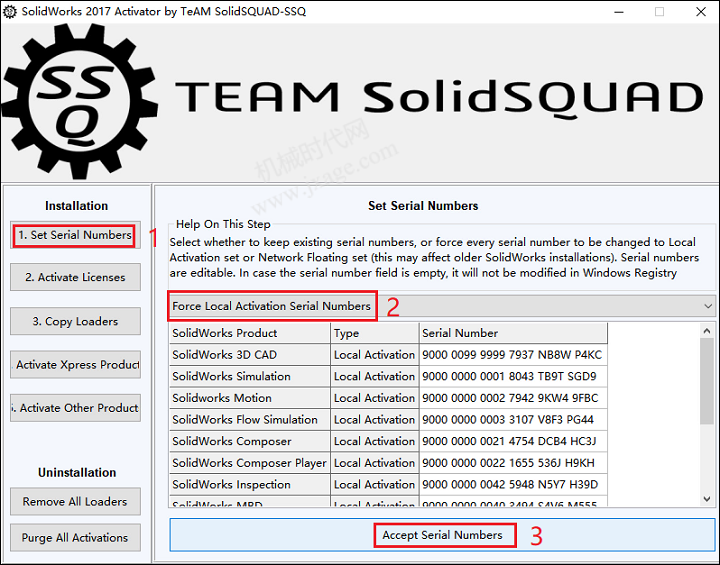The width and height of the screenshot is (720, 565).
Task: Minimize the Activator window
Action: pos(619,12)
